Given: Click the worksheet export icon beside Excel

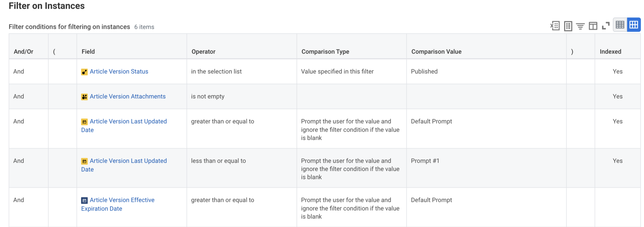Looking at the screenshot, I should 568,26.
